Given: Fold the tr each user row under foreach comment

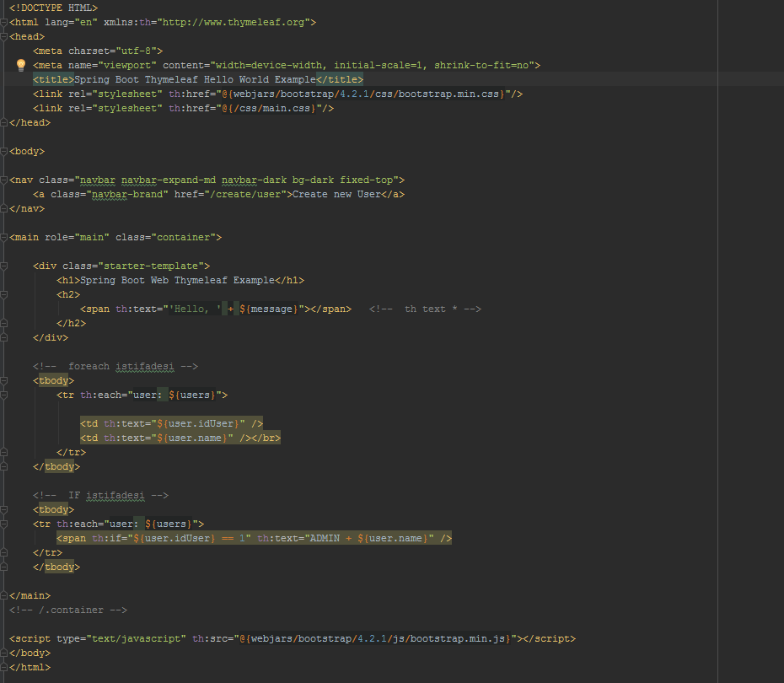Looking at the screenshot, I should point(4,395).
